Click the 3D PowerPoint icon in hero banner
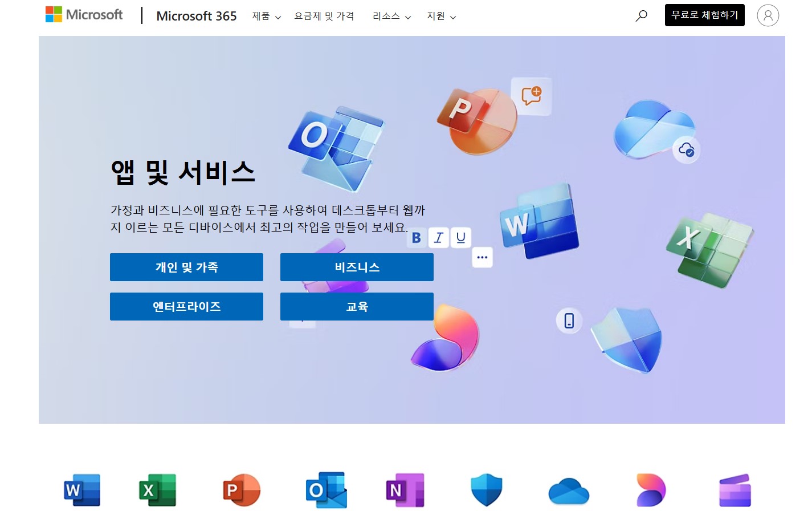The height and width of the screenshot is (511, 812). tap(478, 120)
